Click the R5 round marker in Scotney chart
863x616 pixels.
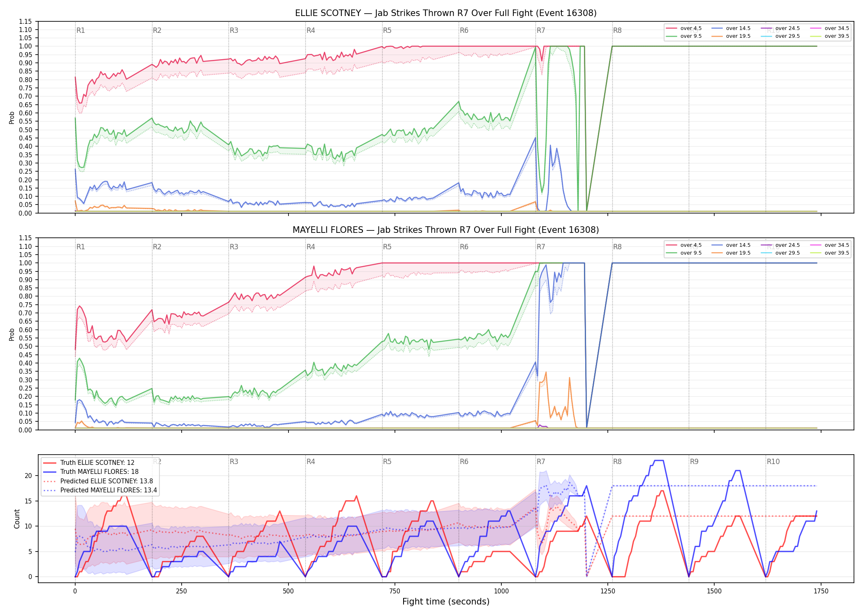pyautogui.click(x=387, y=30)
